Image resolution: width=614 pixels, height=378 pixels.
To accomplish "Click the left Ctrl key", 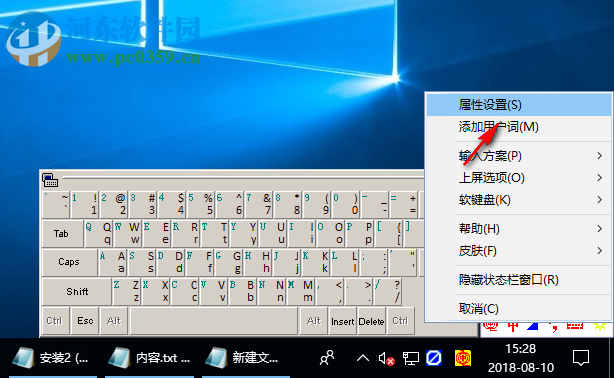I will [55, 321].
